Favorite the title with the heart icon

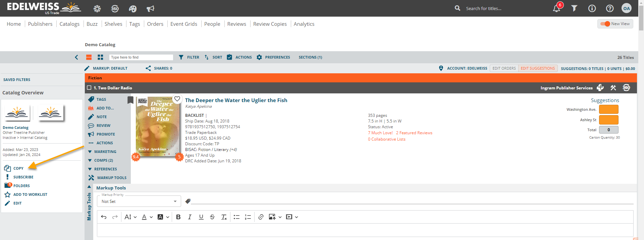pos(177,99)
